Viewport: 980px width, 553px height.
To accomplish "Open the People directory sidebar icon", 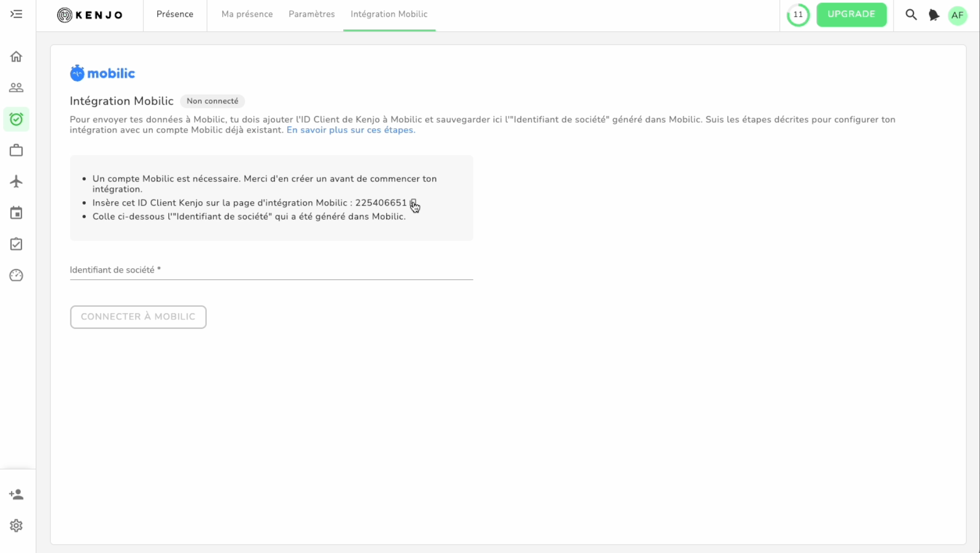I will pyautogui.click(x=16, y=88).
